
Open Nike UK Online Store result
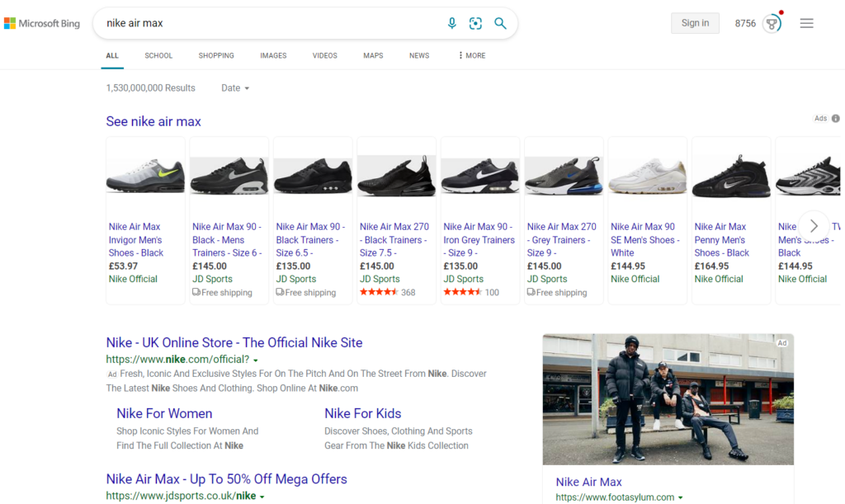point(234,342)
